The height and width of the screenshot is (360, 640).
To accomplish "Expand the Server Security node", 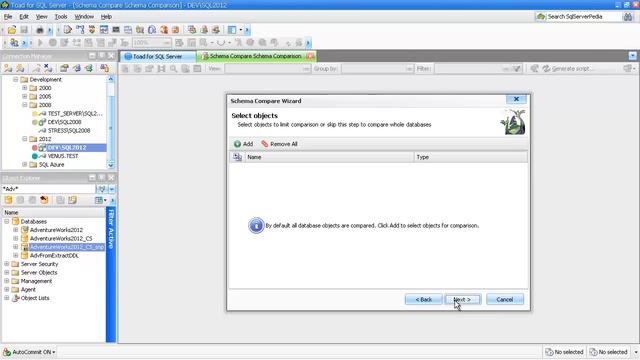I will tap(7, 264).
